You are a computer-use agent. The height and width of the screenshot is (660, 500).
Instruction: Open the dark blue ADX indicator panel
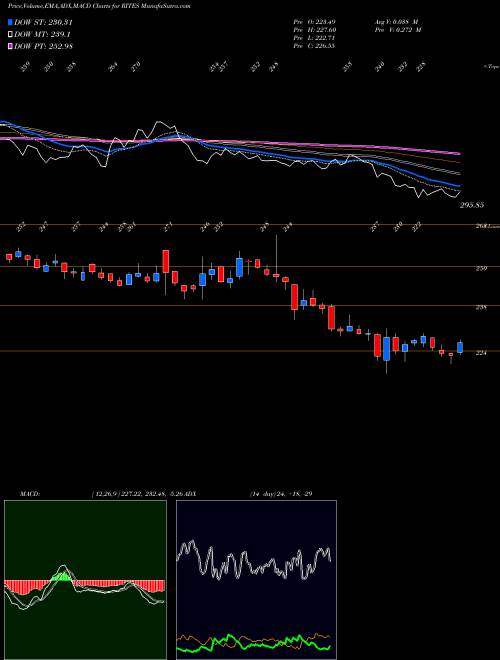point(256,580)
